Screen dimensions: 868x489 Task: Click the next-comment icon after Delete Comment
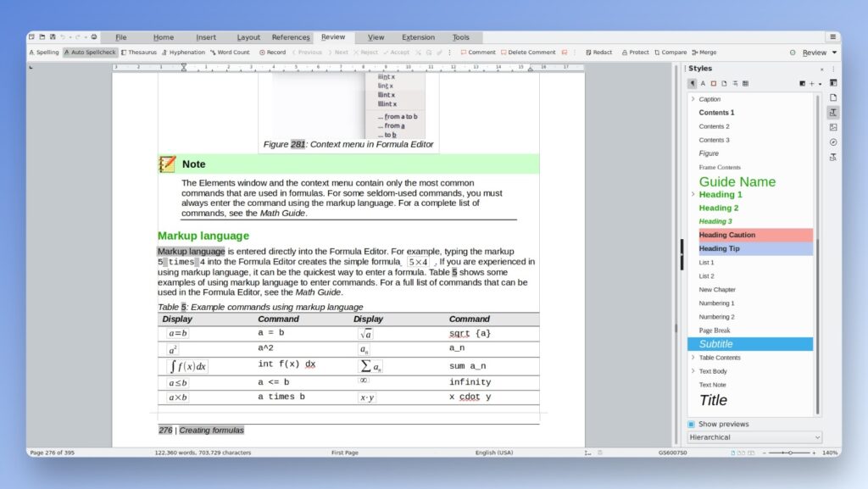[565, 53]
